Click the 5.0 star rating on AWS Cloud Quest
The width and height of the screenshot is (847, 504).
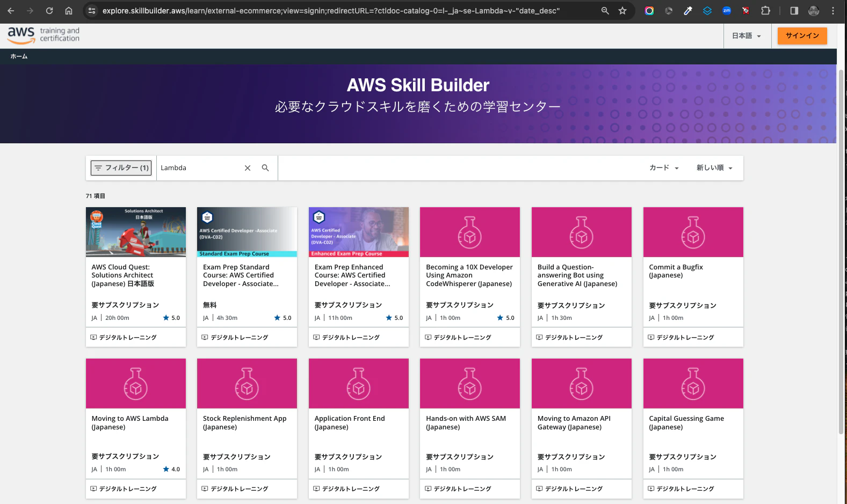172,318
